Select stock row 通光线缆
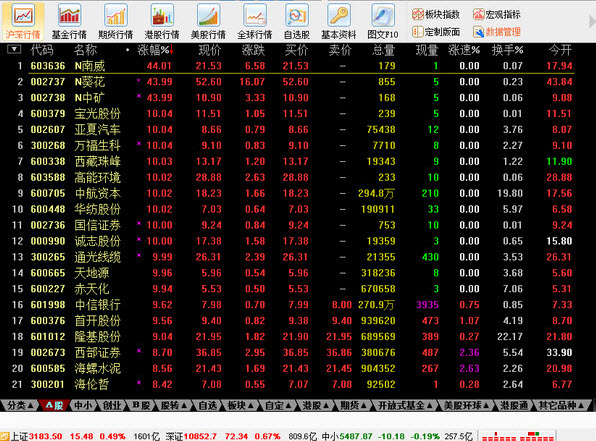 point(291,257)
